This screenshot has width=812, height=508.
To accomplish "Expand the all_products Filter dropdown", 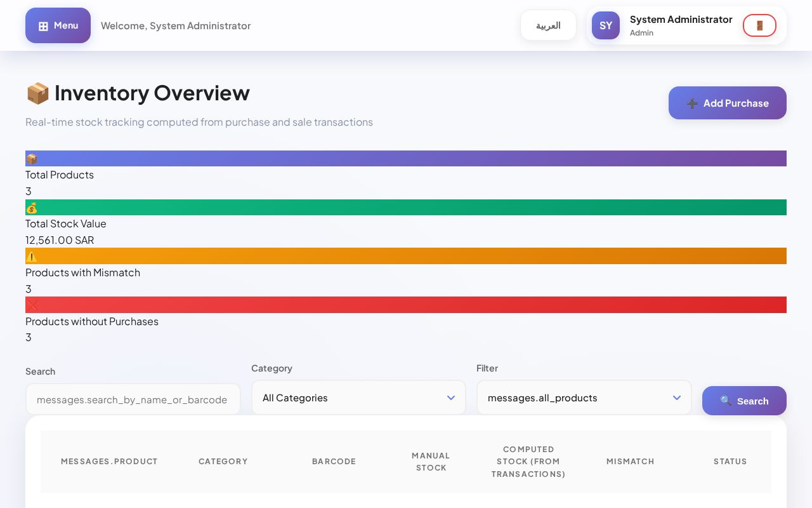I will click(584, 398).
